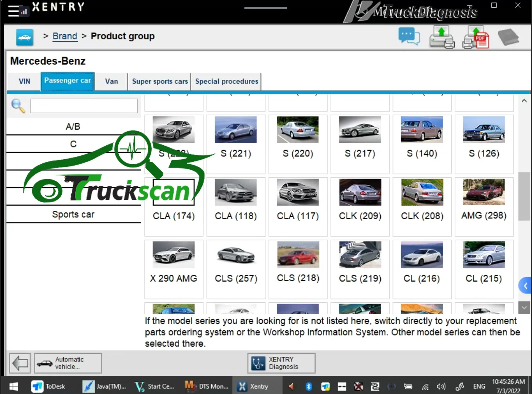This screenshot has width=532, height=394.
Task: Start Automatic vehicle determination button
Action: 68,363
